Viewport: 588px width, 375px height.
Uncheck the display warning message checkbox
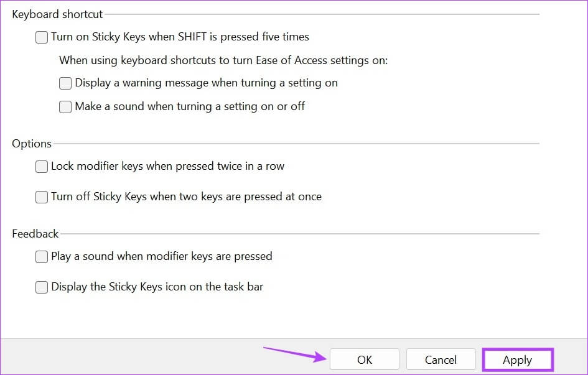65,83
